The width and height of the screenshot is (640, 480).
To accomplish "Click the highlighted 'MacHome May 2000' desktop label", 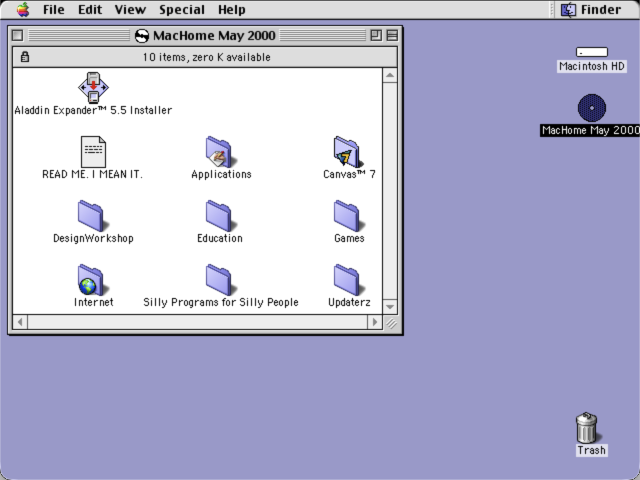I will pos(590,130).
